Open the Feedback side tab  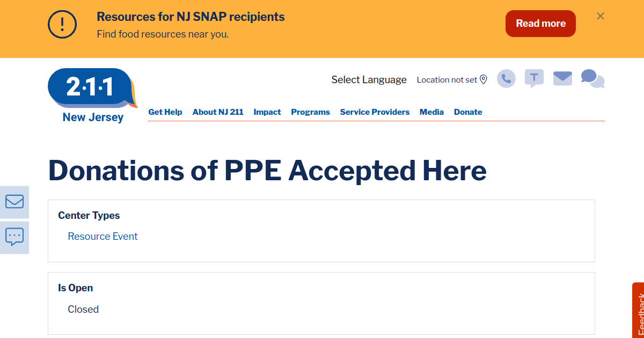[639, 312]
